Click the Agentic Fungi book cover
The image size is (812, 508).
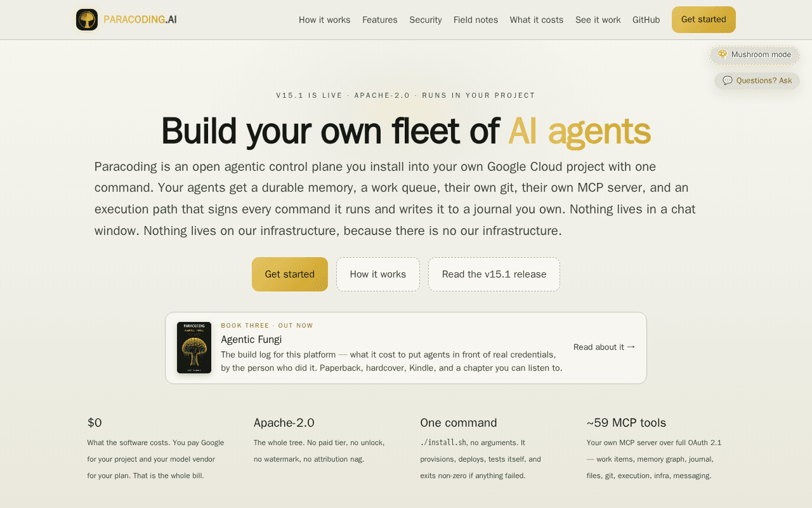coord(194,347)
